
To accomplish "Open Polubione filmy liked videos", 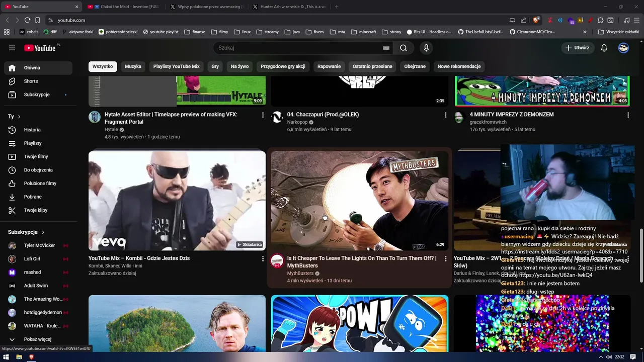I will [x=40, y=184].
